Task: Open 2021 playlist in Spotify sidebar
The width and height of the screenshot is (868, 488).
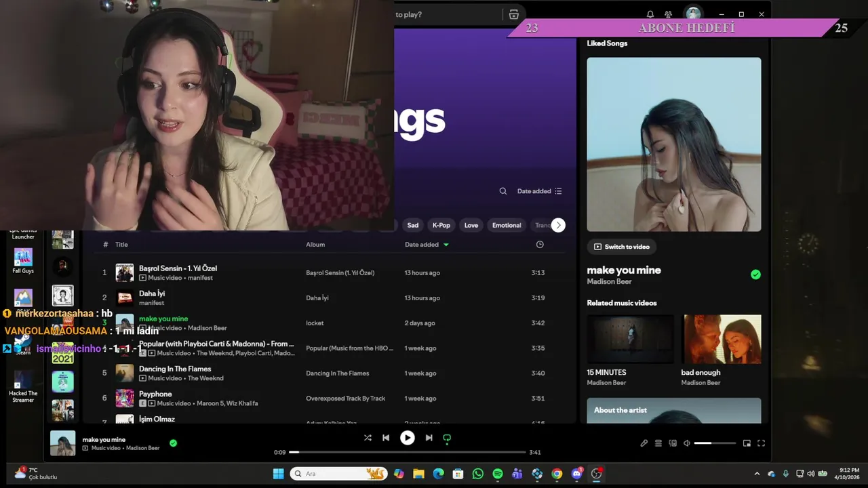Action: coord(62,354)
